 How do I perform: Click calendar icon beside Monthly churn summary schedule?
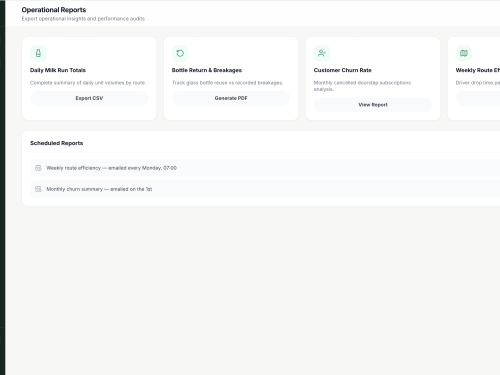click(x=38, y=189)
